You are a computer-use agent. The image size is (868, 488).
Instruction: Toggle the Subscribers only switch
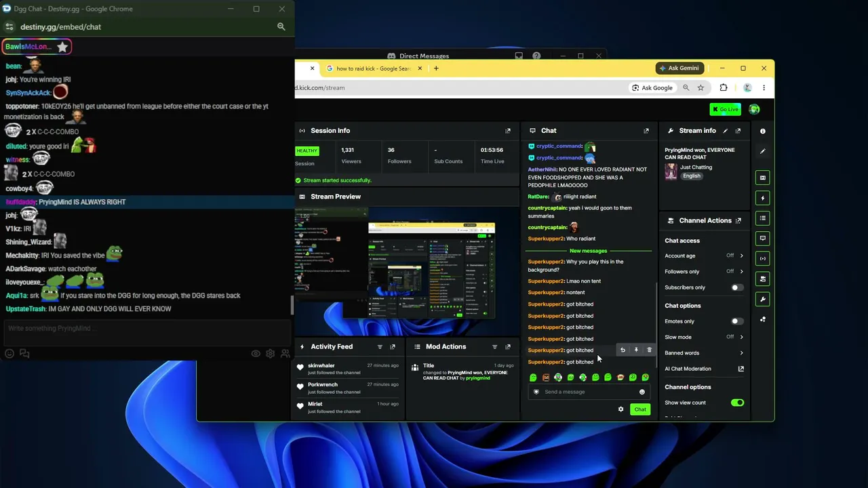point(737,287)
